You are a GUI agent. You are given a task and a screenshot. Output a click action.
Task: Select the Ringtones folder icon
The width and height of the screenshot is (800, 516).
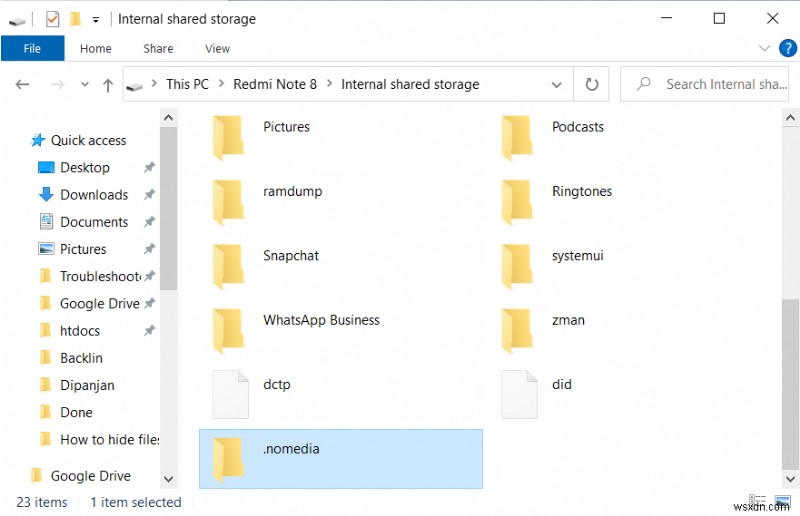click(517, 202)
